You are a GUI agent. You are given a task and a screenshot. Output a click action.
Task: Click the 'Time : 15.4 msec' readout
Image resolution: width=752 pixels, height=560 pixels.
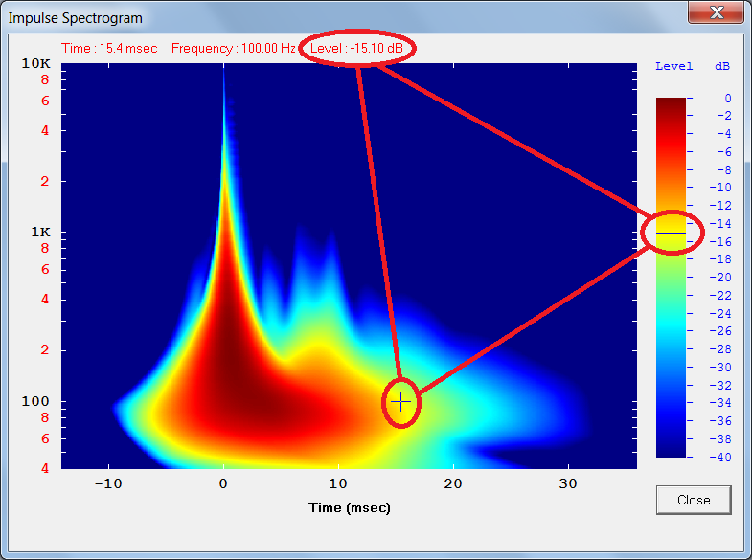109,49
